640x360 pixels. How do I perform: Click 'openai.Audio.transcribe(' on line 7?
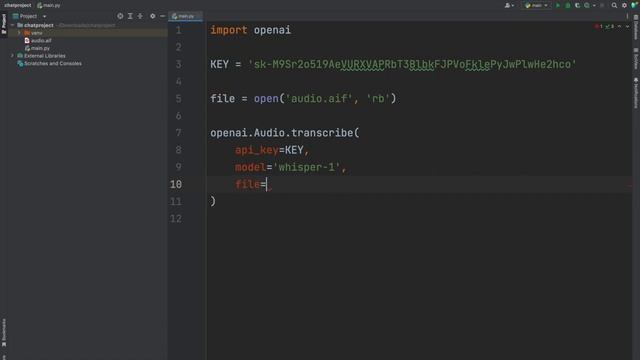click(284, 133)
